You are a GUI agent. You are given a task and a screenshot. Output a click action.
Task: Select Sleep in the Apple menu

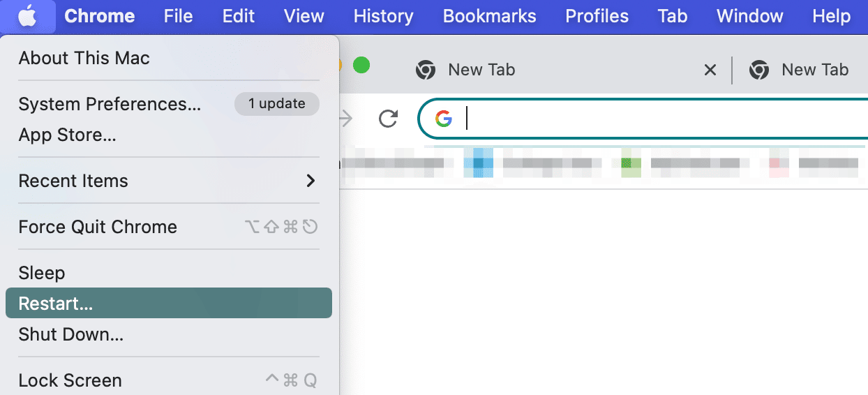point(42,273)
